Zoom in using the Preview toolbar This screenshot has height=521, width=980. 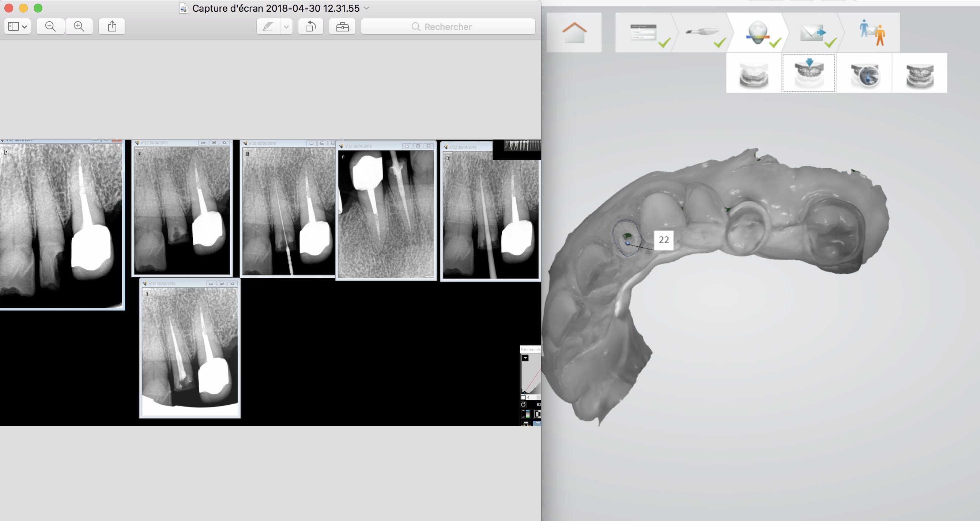(79, 27)
